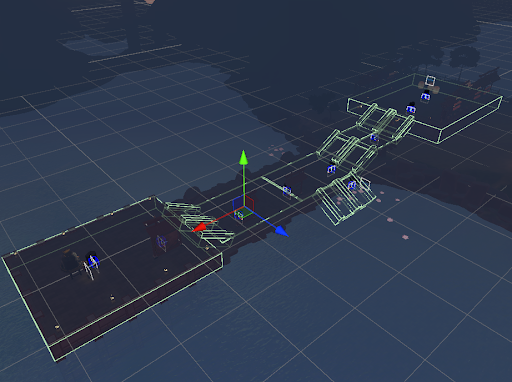Select the white-framed icon on the far platform
Viewport: 512px width, 382px height.
tap(430, 81)
